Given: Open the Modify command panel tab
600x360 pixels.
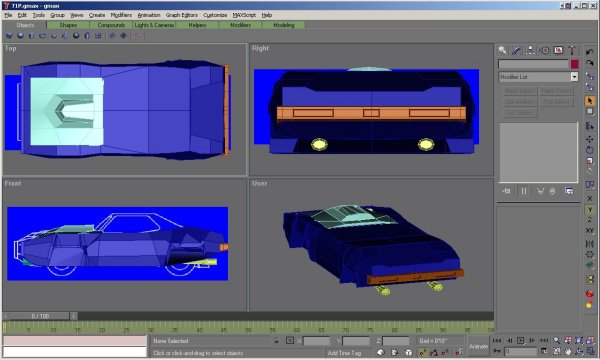Looking at the screenshot, I should [x=516, y=50].
